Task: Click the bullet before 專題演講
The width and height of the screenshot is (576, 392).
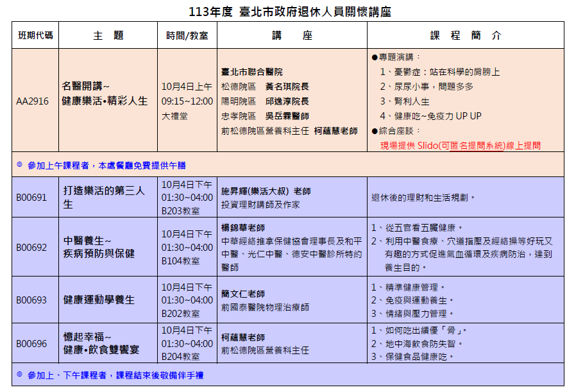Action: [x=375, y=57]
